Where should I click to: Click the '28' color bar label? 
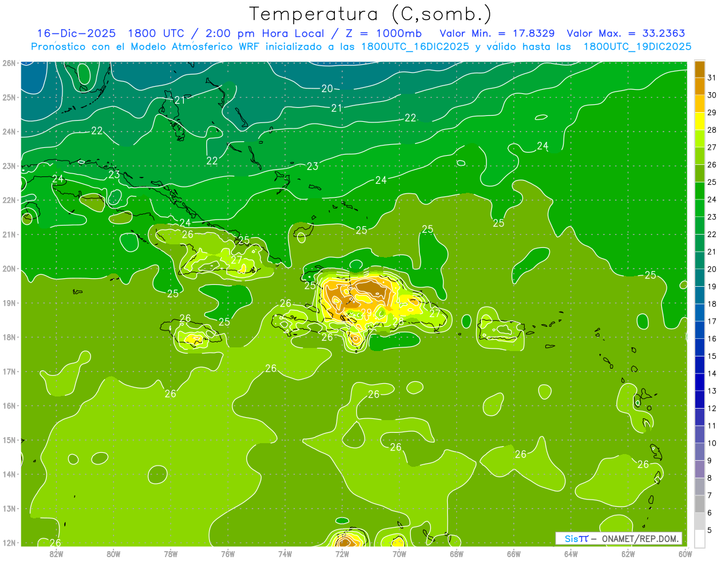tap(712, 130)
